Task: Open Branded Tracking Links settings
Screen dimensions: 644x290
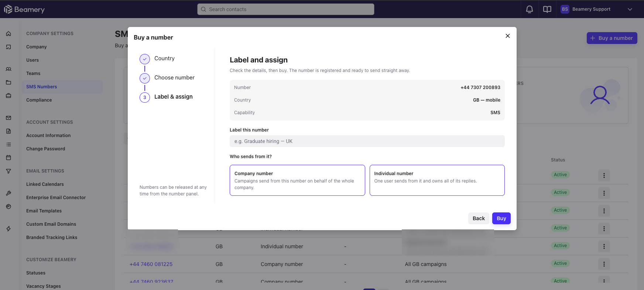Action: [x=52, y=238]
